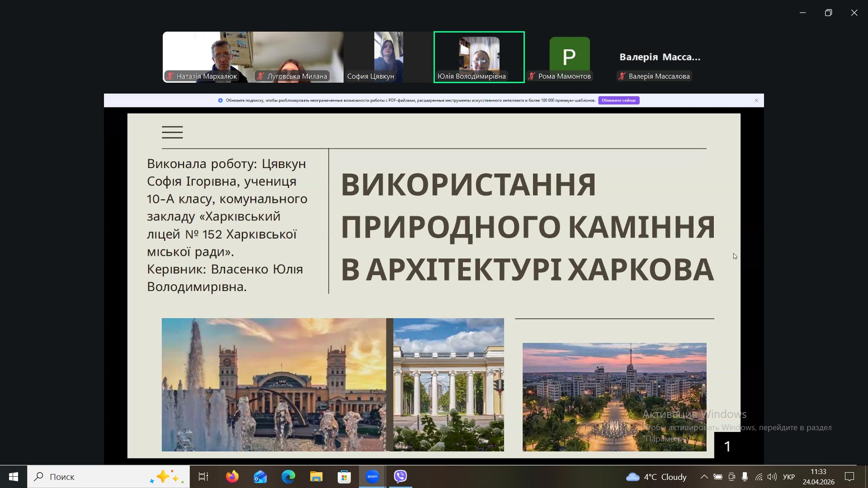Launch Microsoft Edge from the taskbar
Image resolution: width=868 pixels, height=488 pixels.
click(288, 477)
